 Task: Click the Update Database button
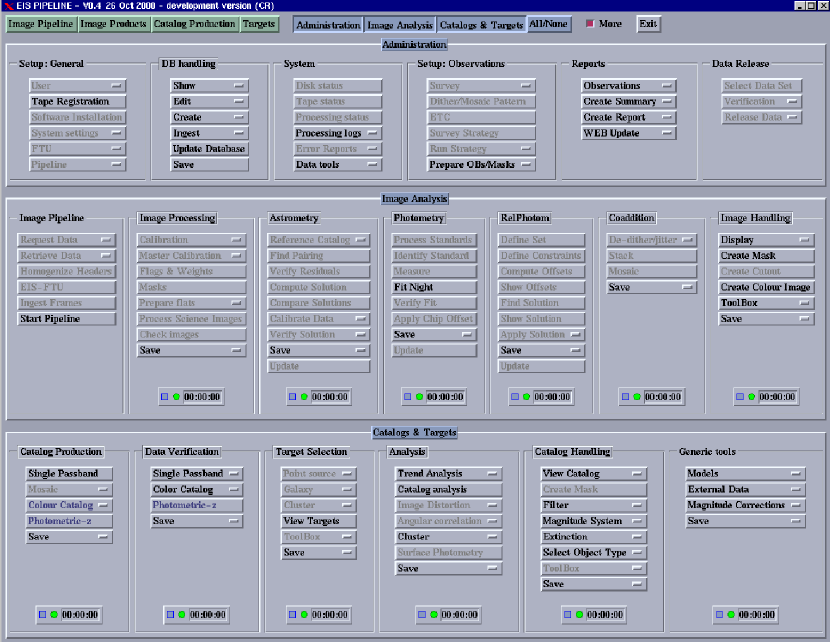coord(209,149)
